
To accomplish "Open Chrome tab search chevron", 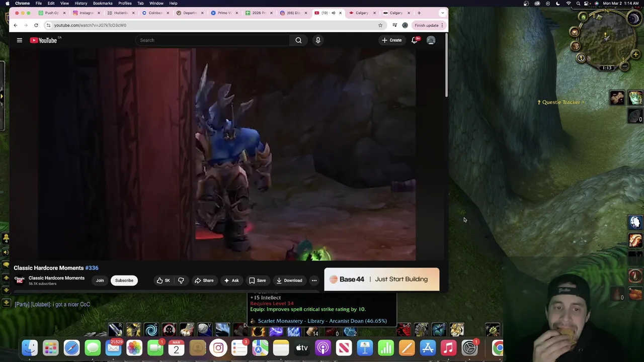I will (442, 13).
